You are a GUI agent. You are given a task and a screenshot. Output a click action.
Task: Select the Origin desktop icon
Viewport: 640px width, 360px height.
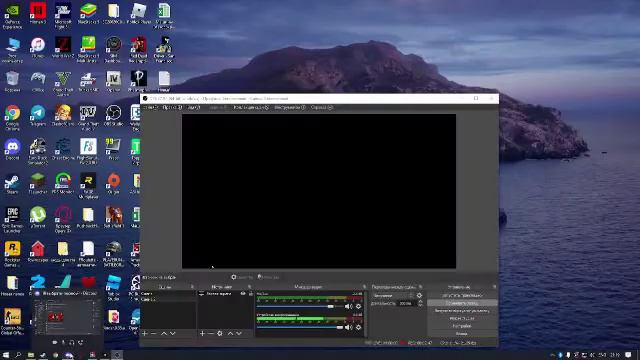click(x=113, y=184)
